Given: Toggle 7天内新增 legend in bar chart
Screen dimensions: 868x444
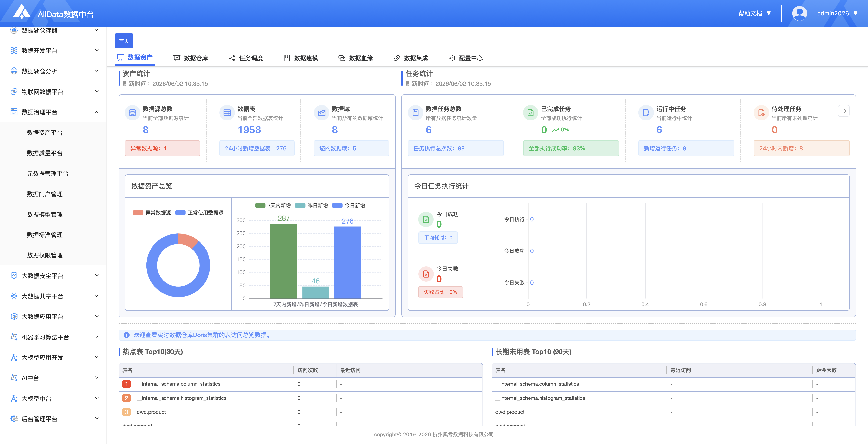Looking at the screenshot, I should point(273,206).
